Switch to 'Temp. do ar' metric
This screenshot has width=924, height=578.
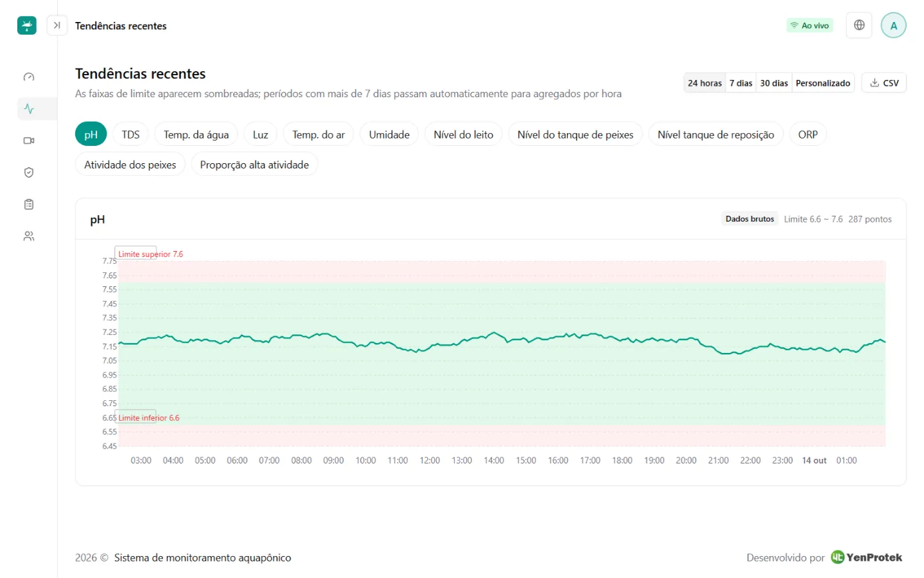pyautogui.click(x=319, y=134)
